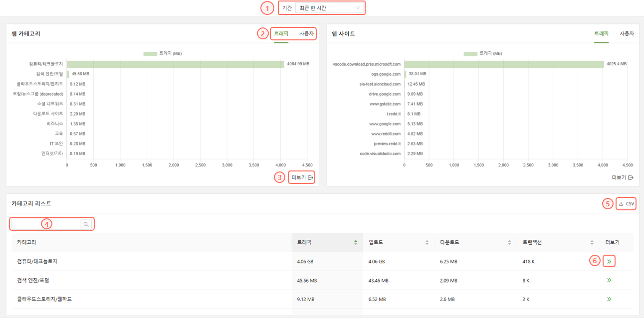Toggle 트래픽 (MB) legend in 웹 카테고리 chart
Image resolution: width=644 pixels, height=318 pixels.
coord(163,53)
